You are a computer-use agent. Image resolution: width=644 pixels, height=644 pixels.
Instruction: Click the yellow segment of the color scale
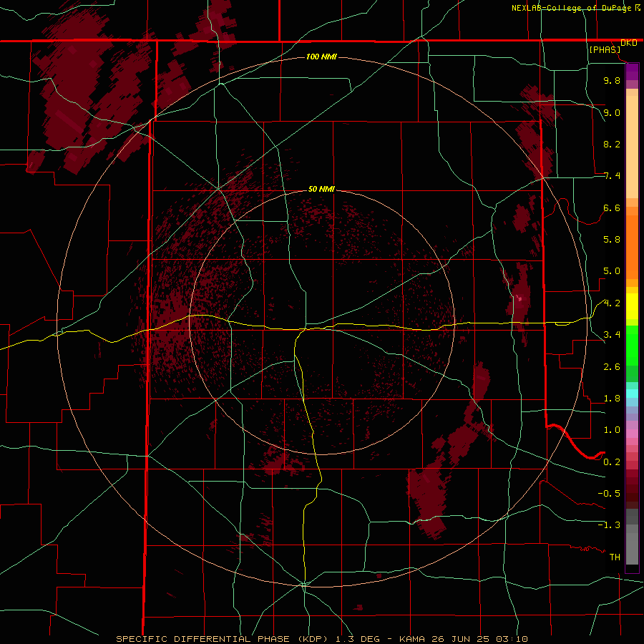pyautogui.click(x=632, y=306)
